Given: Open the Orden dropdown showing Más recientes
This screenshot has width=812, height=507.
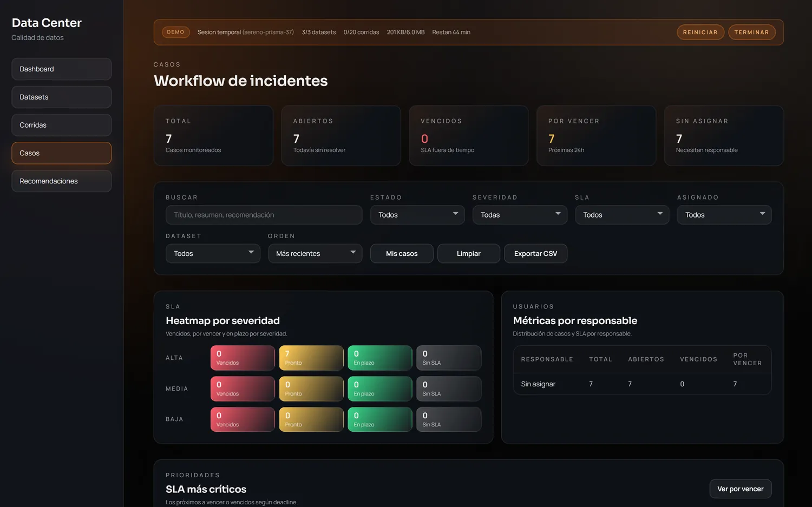Looking at the screenshot, I should point(315,253).
